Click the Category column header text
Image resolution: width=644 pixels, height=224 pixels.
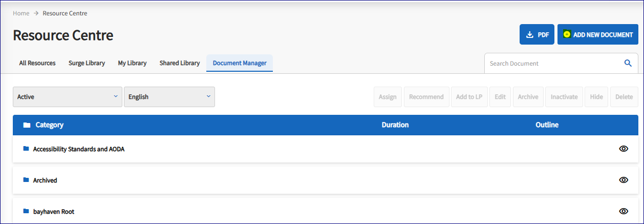pyautogui.click(x=50, y=125)
